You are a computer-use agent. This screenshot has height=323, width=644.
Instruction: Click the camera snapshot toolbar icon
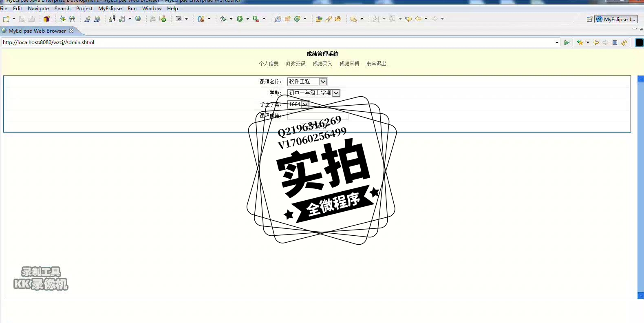(179, 19)
